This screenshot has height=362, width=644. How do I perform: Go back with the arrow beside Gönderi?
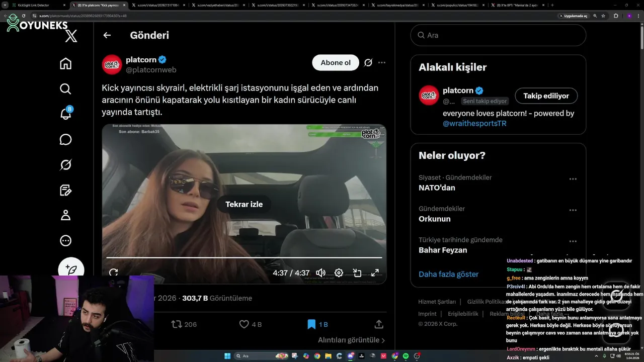point(107,35)
